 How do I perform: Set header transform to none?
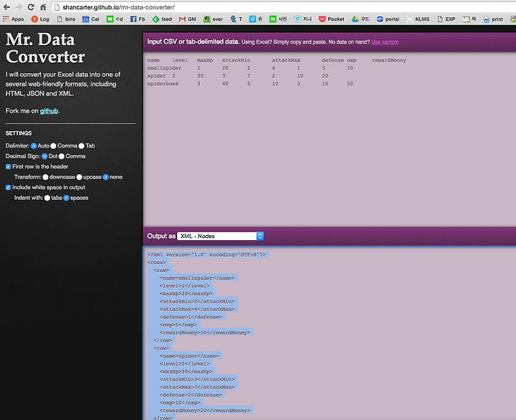(x=105, y=177)
